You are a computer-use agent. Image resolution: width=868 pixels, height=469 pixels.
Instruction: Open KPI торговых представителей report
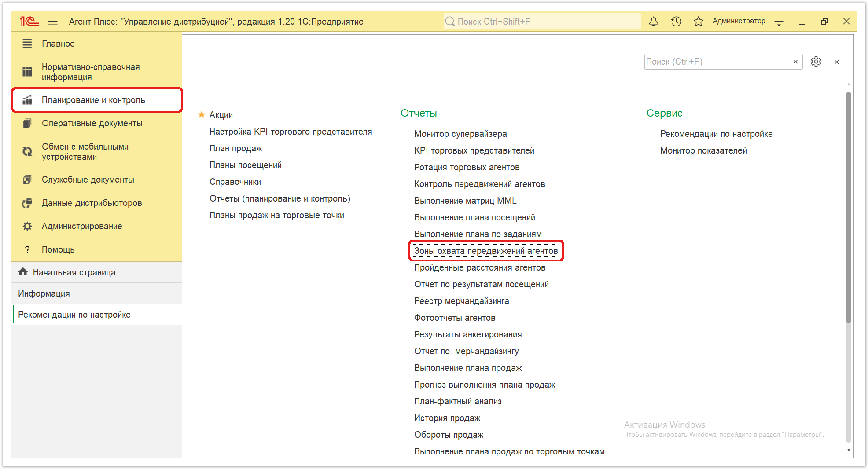tap(474, 150)
